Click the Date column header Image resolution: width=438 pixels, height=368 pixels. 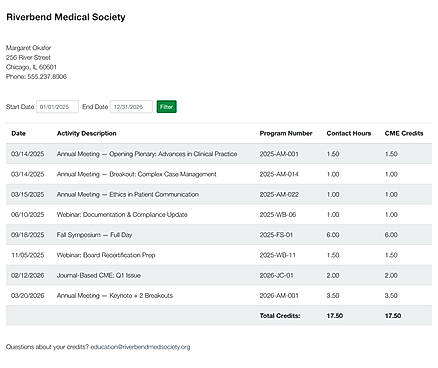(18, 133)
